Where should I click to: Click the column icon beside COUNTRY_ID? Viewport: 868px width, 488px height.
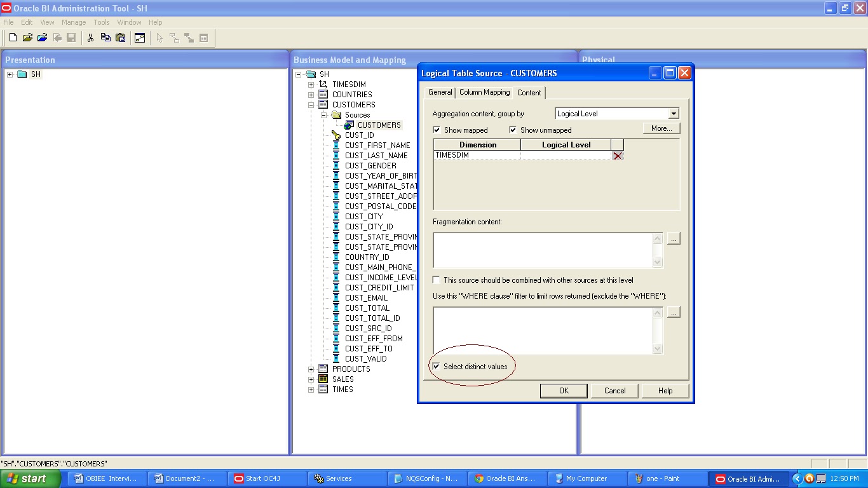(336, 257)
